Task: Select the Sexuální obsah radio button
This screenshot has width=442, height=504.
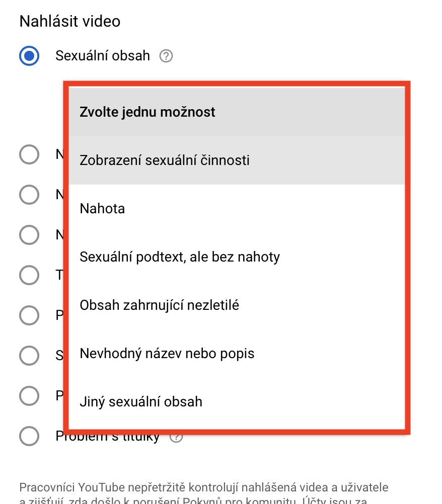Action: (29, 56)
